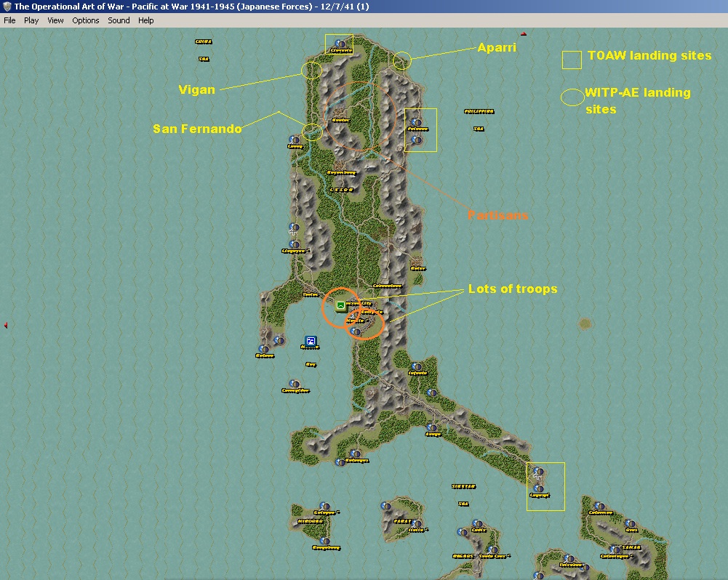
Task: Click the port marker above the Bataan label
Action: pos(264,349)
